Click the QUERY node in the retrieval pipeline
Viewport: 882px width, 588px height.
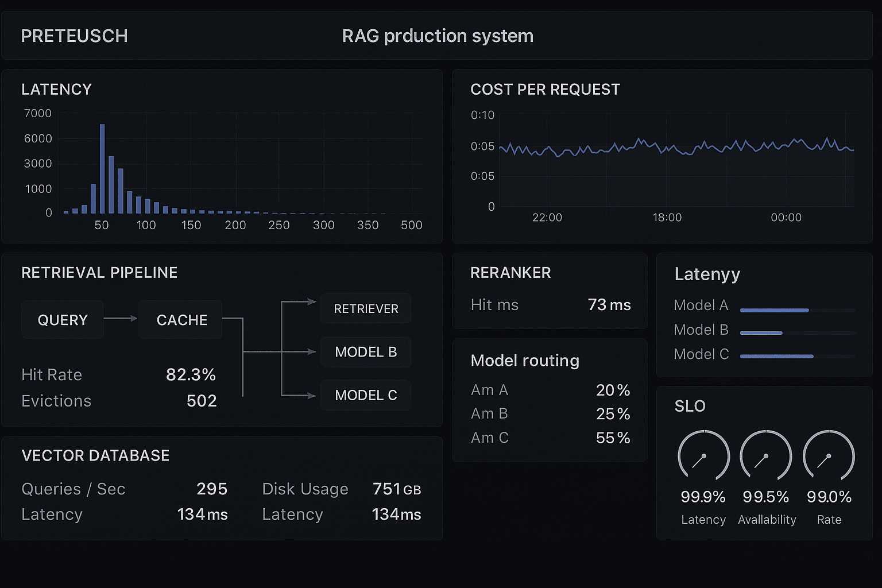pyautogui.click(x=63, y=320)
